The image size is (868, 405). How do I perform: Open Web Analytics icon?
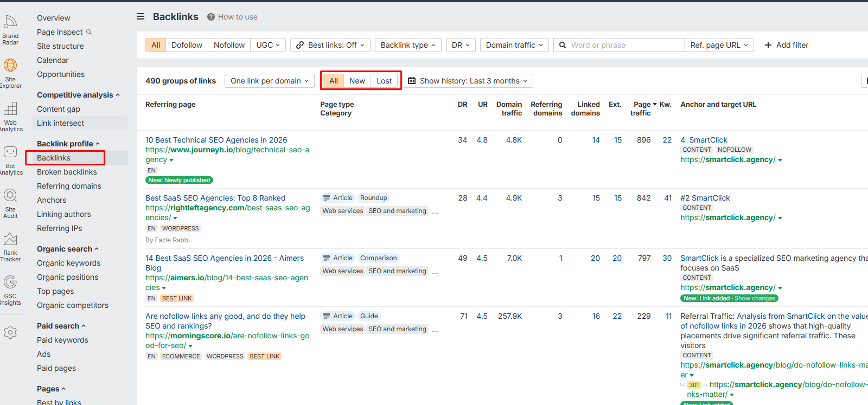(x=10, y=117)
